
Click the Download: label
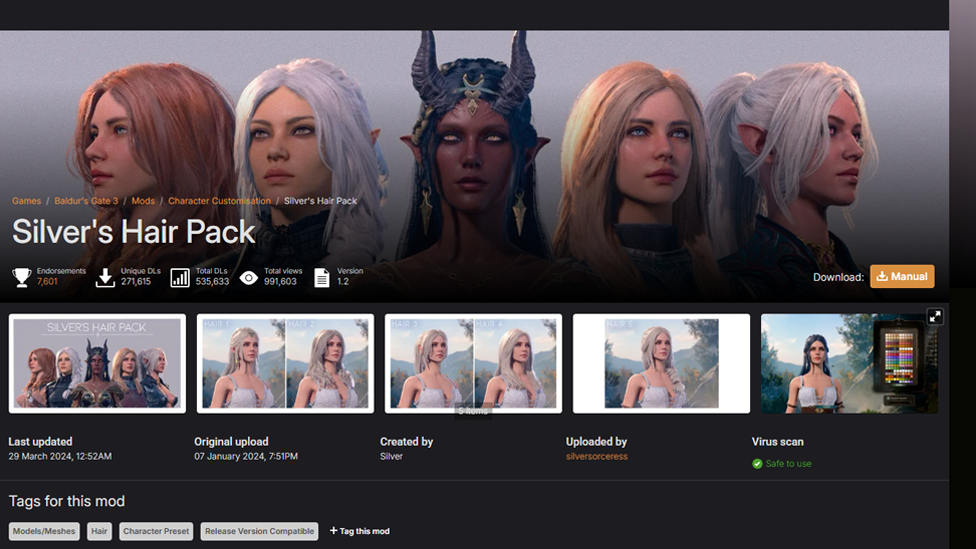pos(838,277)
